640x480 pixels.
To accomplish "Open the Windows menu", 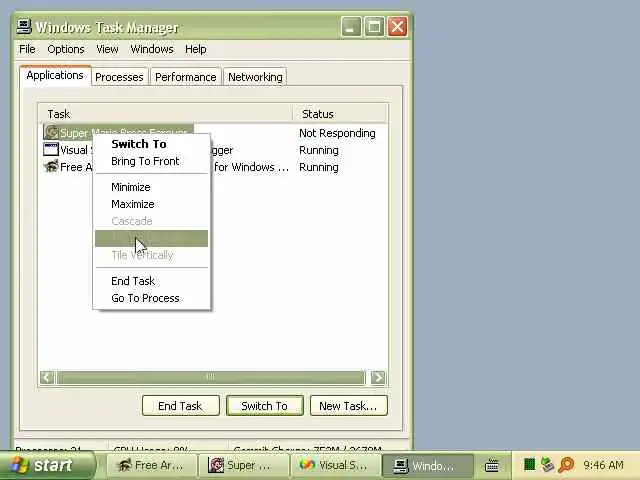I will click(x=152, y=49).
